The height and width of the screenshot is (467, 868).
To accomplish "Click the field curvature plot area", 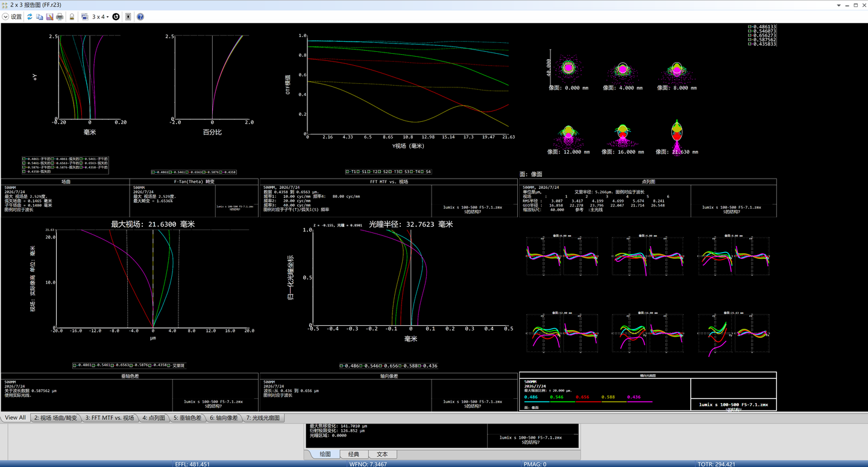I will 90,77.
